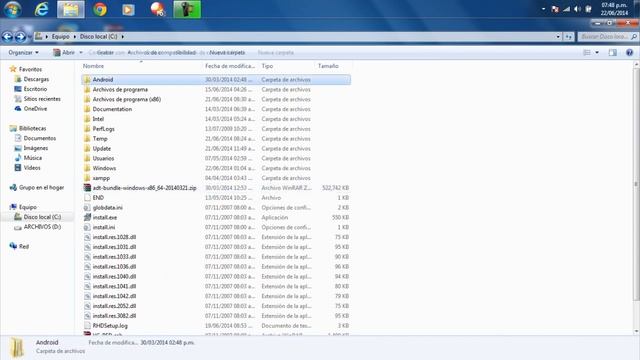Expand the arrow after Disco local (C:) breadcrumb

coord(122,37)
